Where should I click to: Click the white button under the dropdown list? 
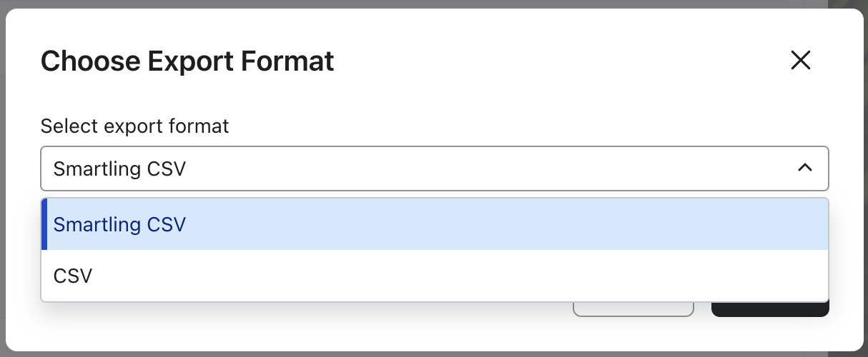click(633, 309)
